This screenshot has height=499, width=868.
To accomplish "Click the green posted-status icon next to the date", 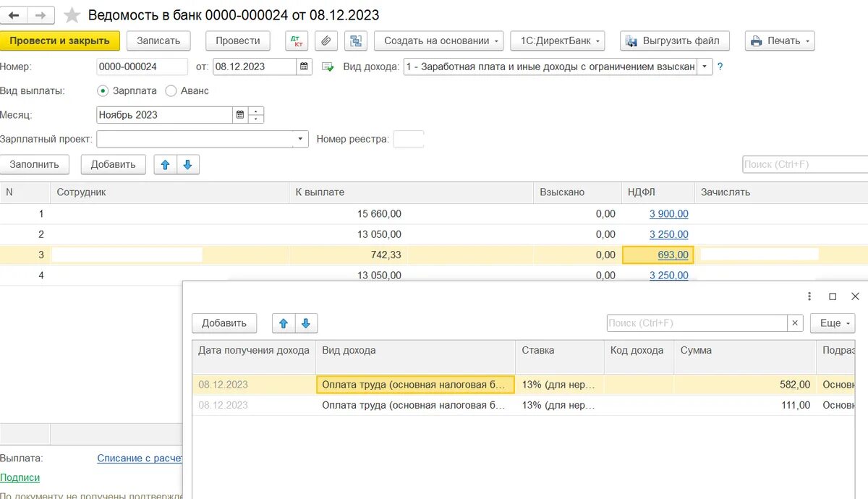I will (328, 67).
